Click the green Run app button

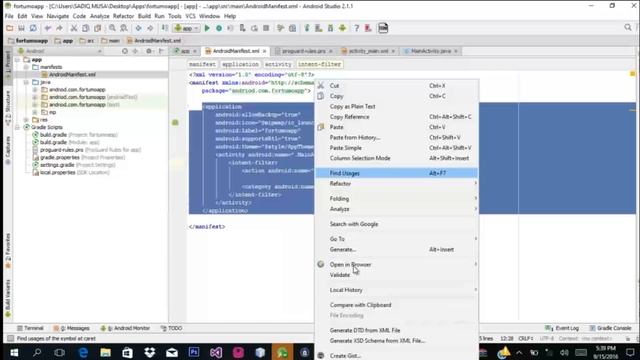[207, 28]
